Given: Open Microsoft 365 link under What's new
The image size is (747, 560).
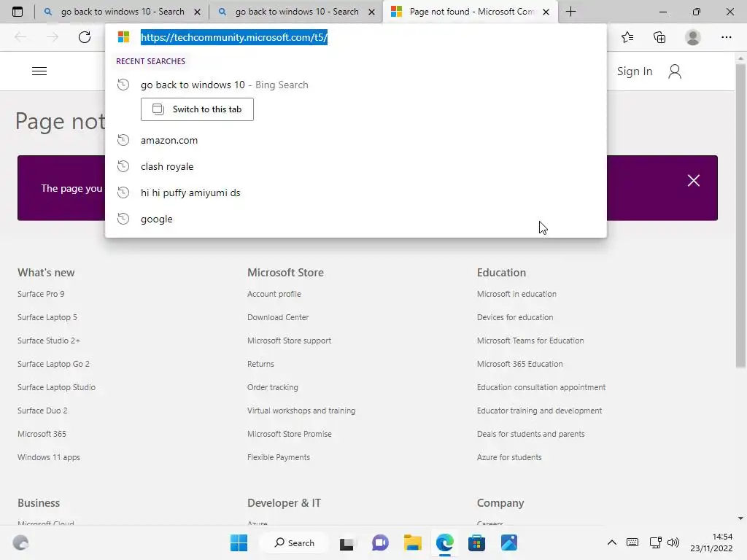Looking at the screenshot, I should 42,434.
